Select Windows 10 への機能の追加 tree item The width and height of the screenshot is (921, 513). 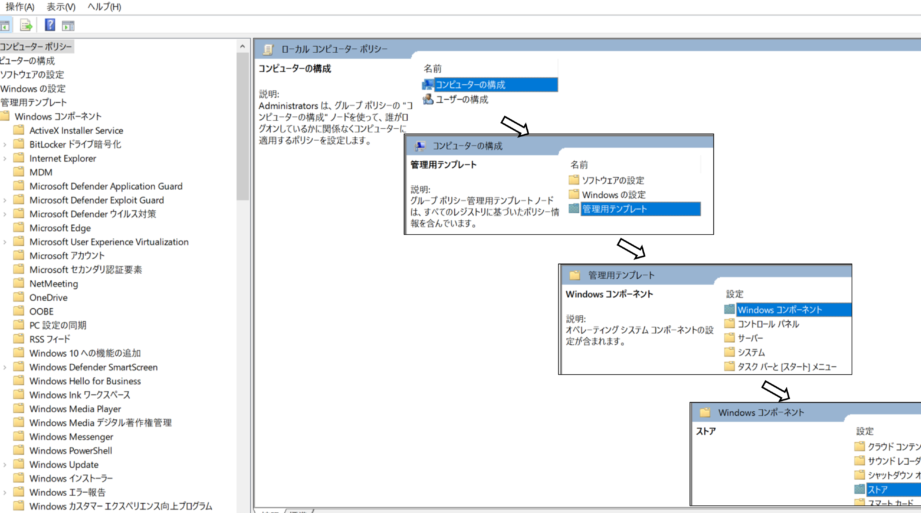[85, 353]
